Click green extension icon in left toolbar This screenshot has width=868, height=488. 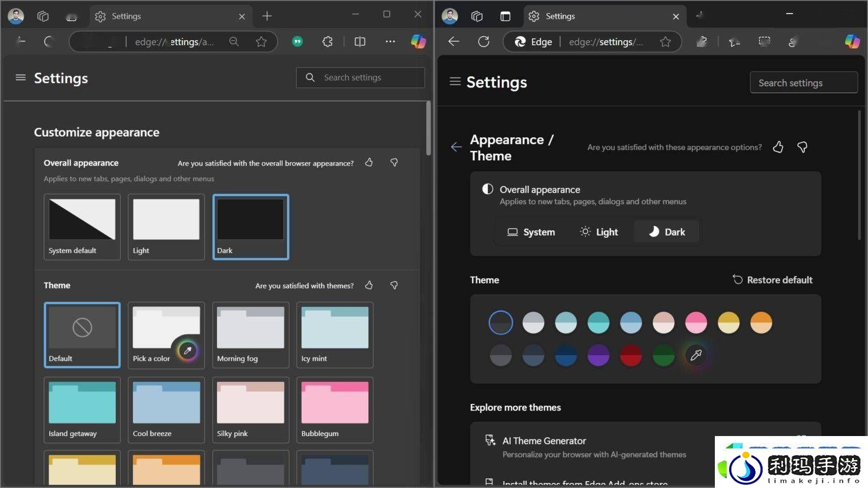tap(297, 41)
